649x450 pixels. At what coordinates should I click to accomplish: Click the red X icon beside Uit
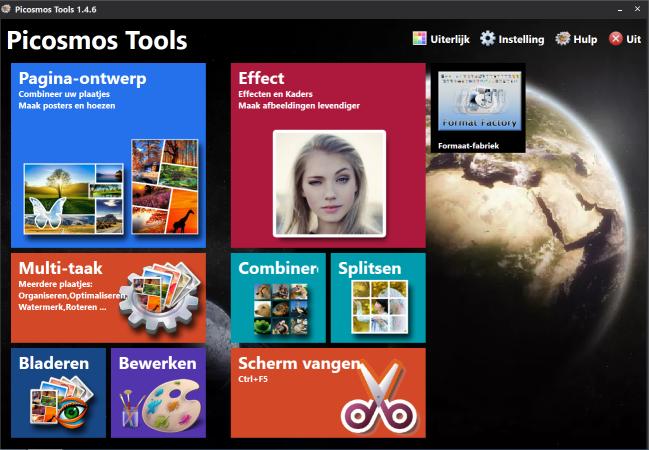coord(616,39)
